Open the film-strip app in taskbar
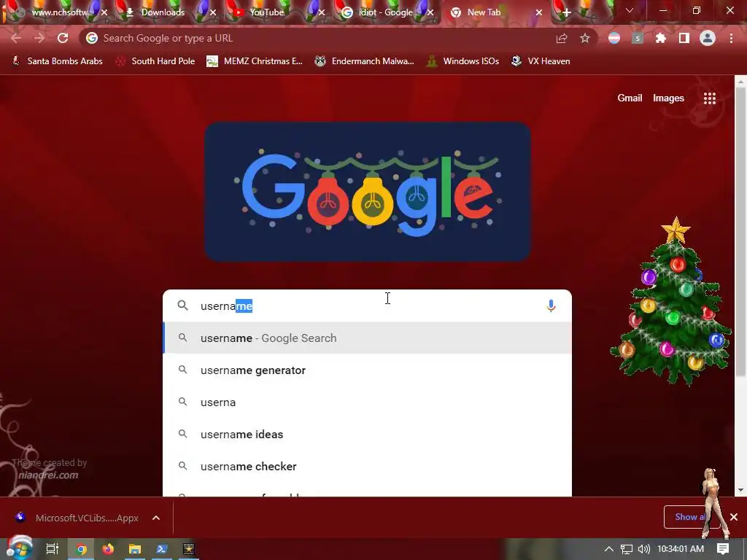This screenshot has width=747, height=560. pos(189,549)
